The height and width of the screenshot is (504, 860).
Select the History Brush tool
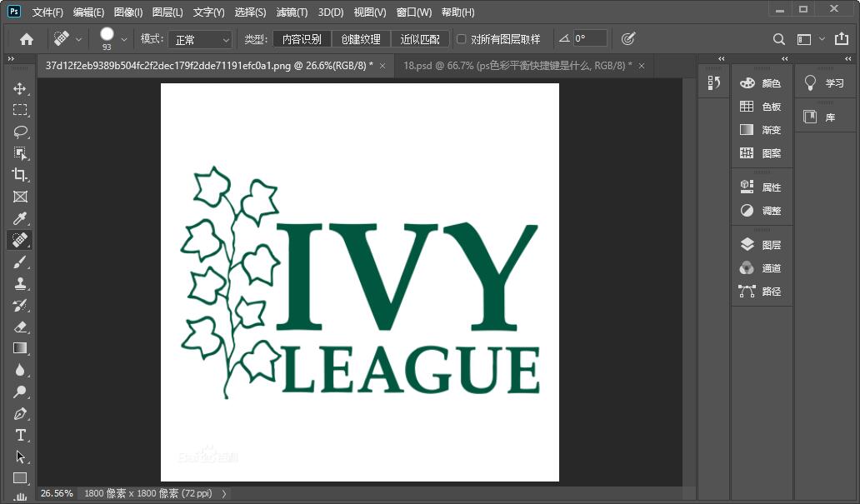(x=20, y=306)
